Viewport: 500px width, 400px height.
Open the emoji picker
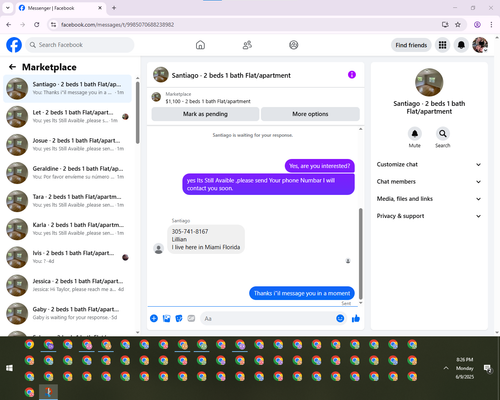click(x=340, y=318)
